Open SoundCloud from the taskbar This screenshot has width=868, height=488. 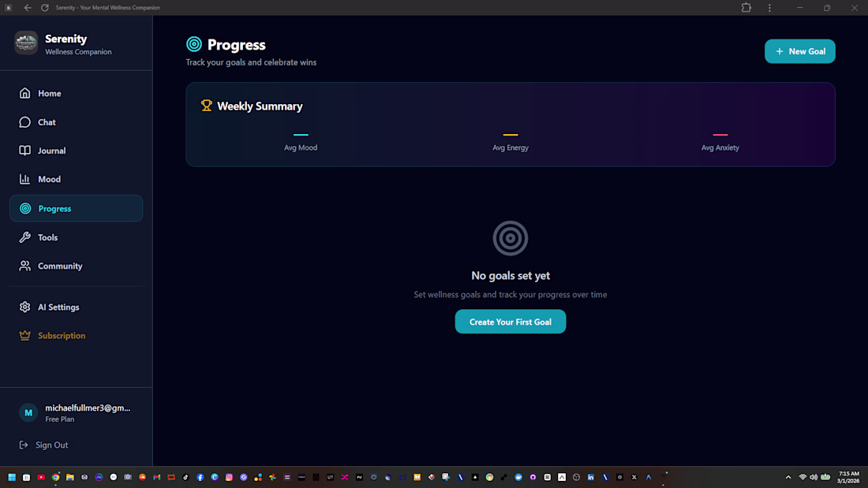coord(142,477)
